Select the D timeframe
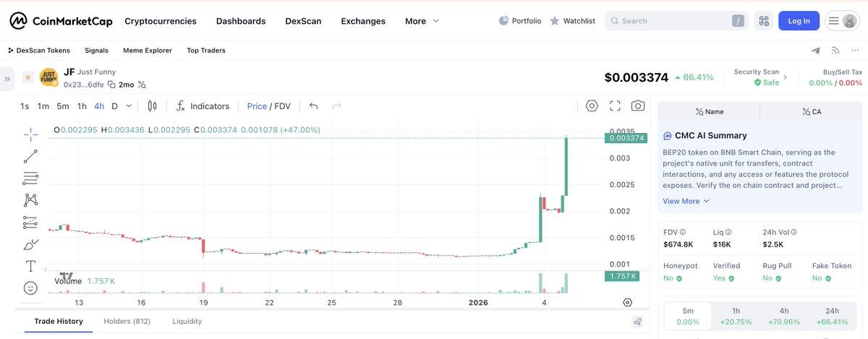The width and height of the screenshot is (868, 339). 114,106
